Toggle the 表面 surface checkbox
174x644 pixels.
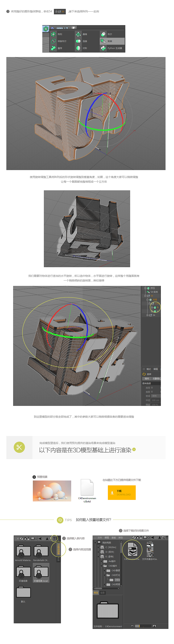pyautogui.click(x=152, y=392)
